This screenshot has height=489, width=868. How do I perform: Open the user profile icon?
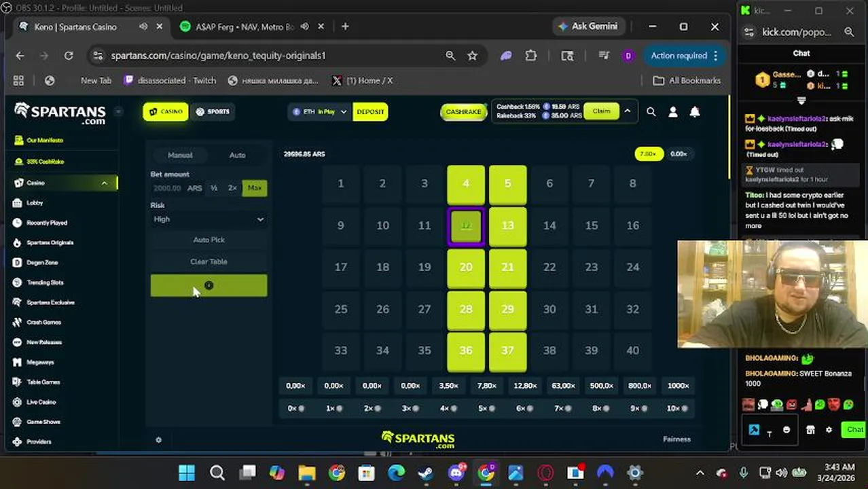click(672, 112)
